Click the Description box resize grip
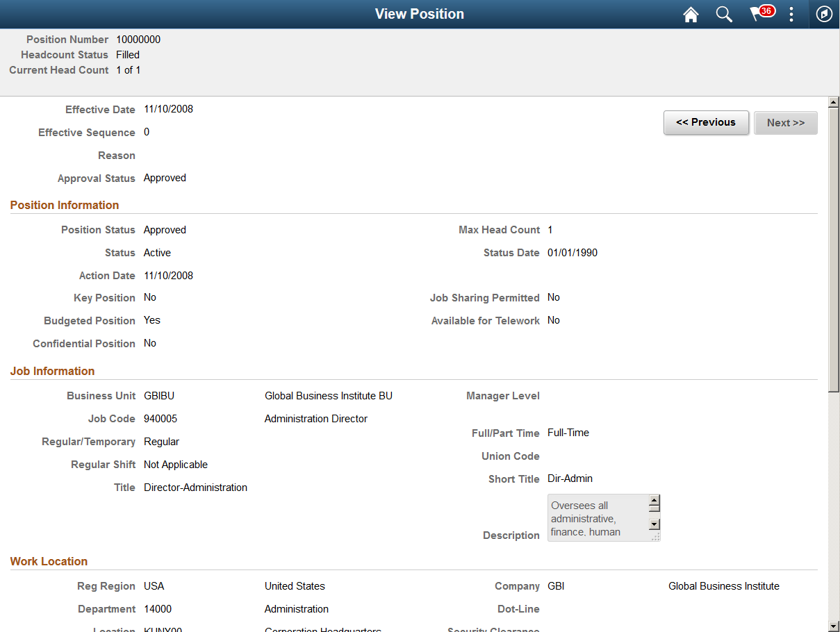840x632 pixels. coord(654,536)
